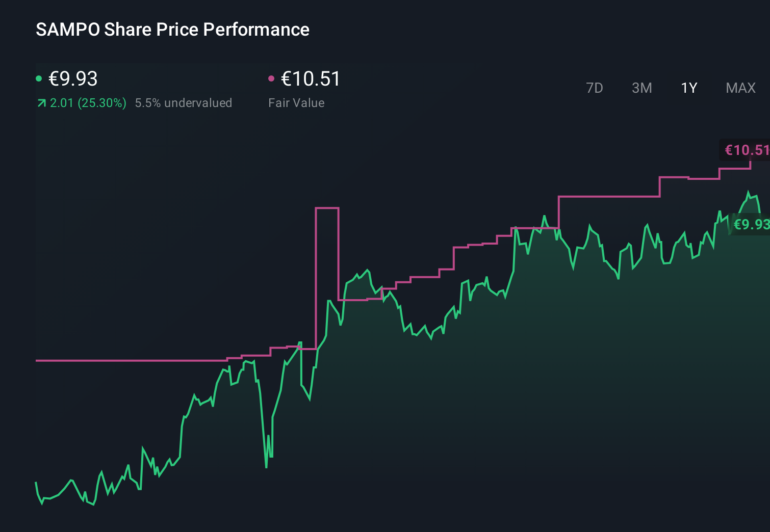Click the Fair Value caption
The image size is (770, 532).
(296, 103)
